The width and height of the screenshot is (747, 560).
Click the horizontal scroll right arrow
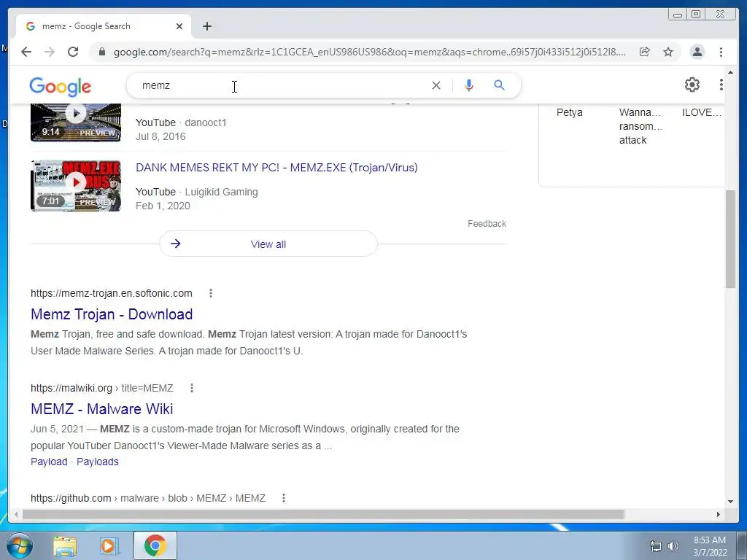[719, 514]
